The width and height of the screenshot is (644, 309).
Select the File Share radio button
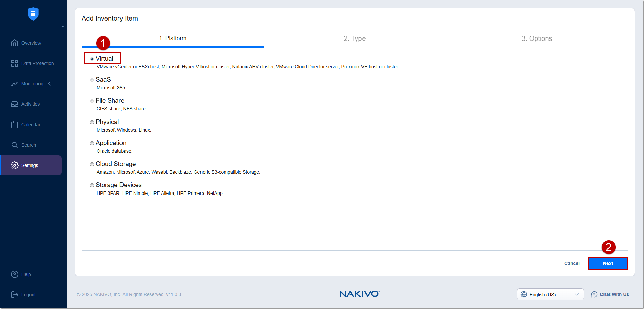point(92,101)
